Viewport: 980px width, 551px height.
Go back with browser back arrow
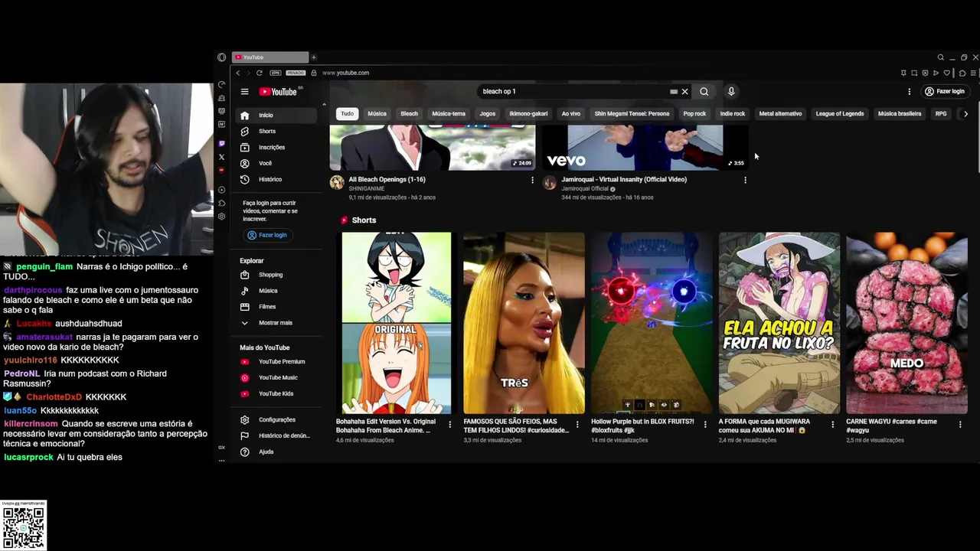click(x=238, y=73)
